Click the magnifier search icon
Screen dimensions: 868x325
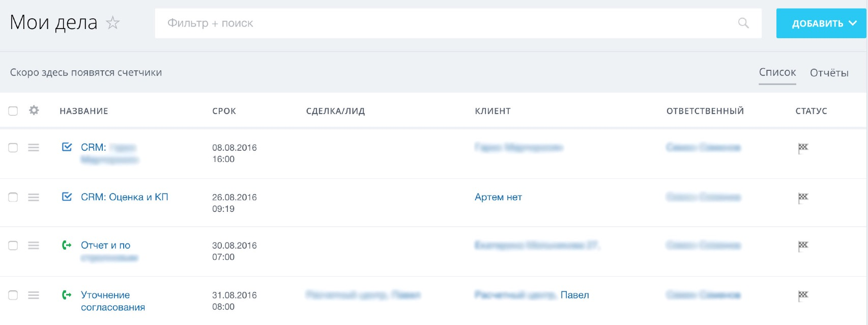pos(743,23)
